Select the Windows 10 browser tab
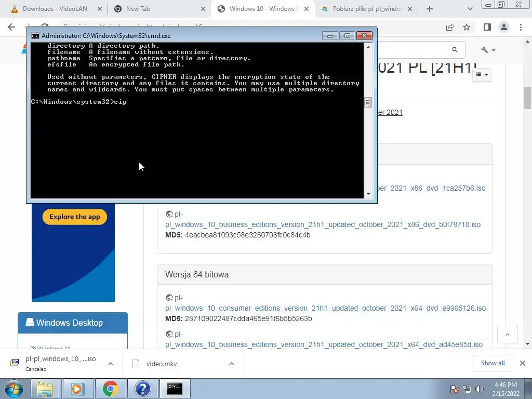The height and width of the screenshot is (399, 532). (262, 9)
